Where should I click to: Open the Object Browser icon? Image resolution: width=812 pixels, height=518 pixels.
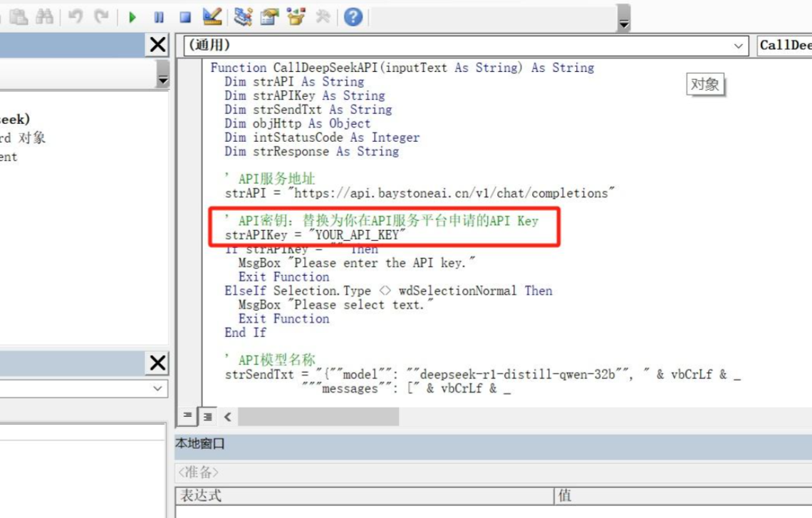296,17
